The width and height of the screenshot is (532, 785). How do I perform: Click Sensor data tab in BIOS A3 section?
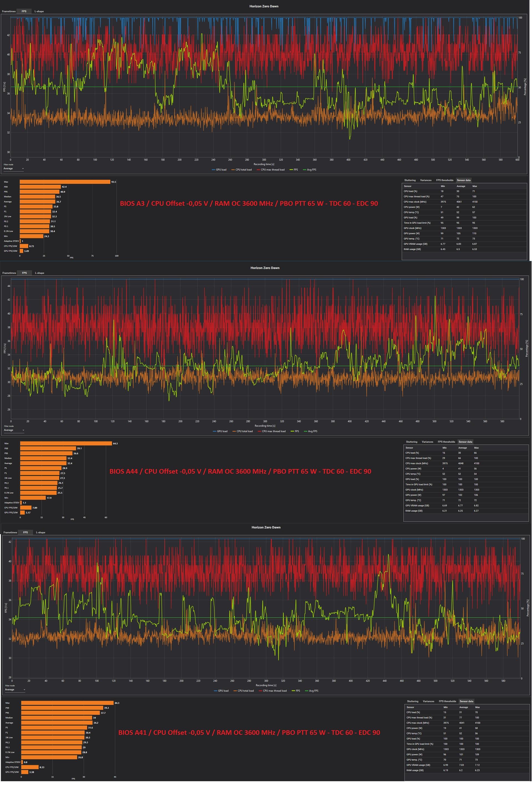[464, 180]
